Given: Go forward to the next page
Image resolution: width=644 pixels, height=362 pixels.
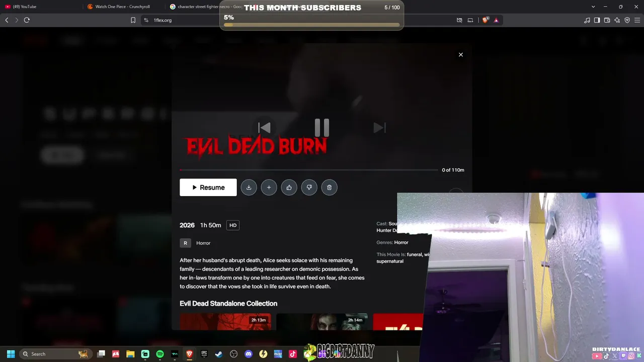Looking at the screenshot, I should (x=17, y=20).
